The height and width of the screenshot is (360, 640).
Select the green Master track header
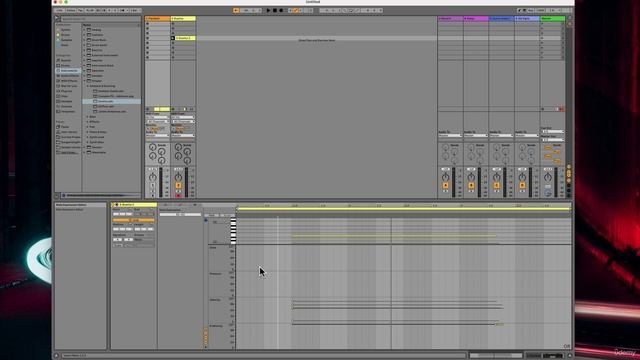[x=553, y=19]
